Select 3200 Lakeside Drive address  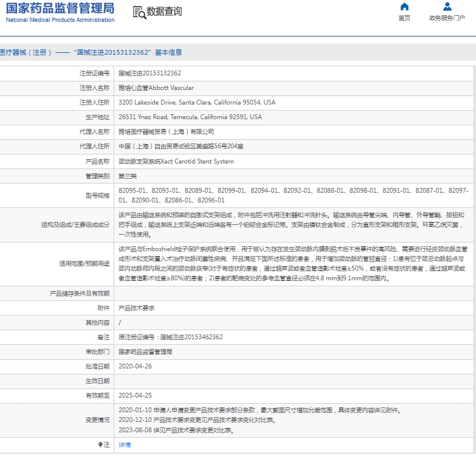[197, 102]
